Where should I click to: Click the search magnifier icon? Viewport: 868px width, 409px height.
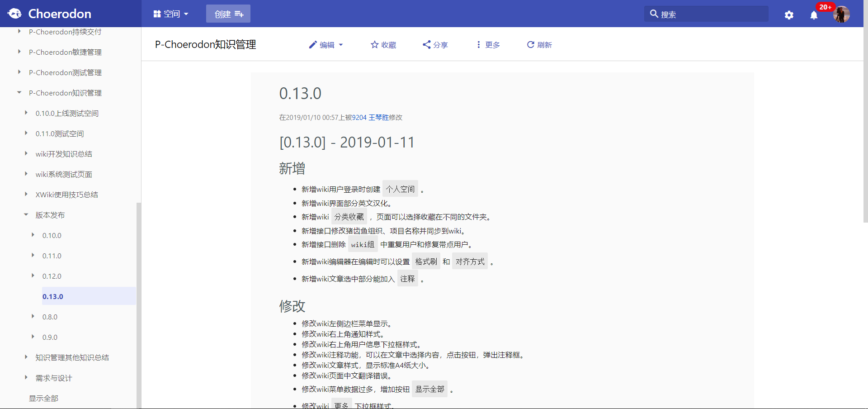click(654, 14)
